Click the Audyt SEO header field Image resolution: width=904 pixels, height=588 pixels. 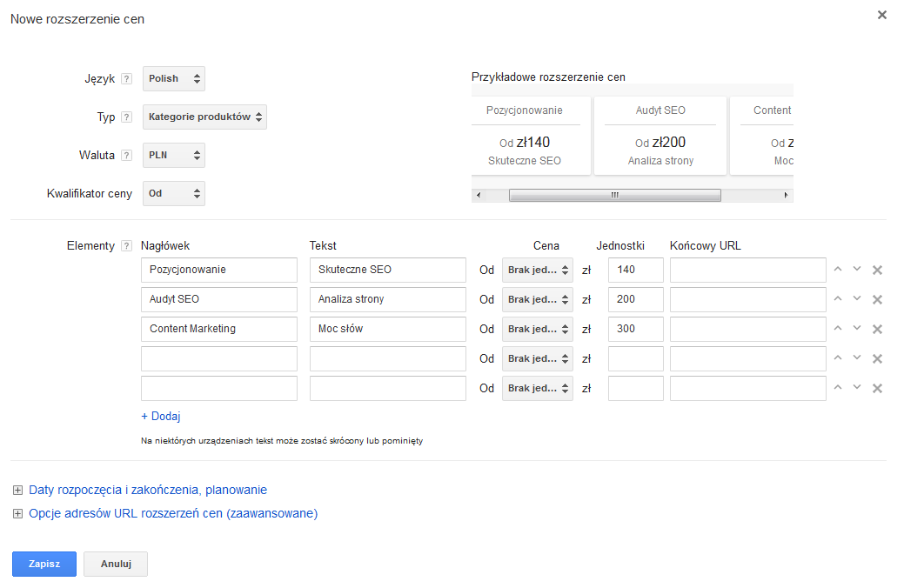coord(219,299)
